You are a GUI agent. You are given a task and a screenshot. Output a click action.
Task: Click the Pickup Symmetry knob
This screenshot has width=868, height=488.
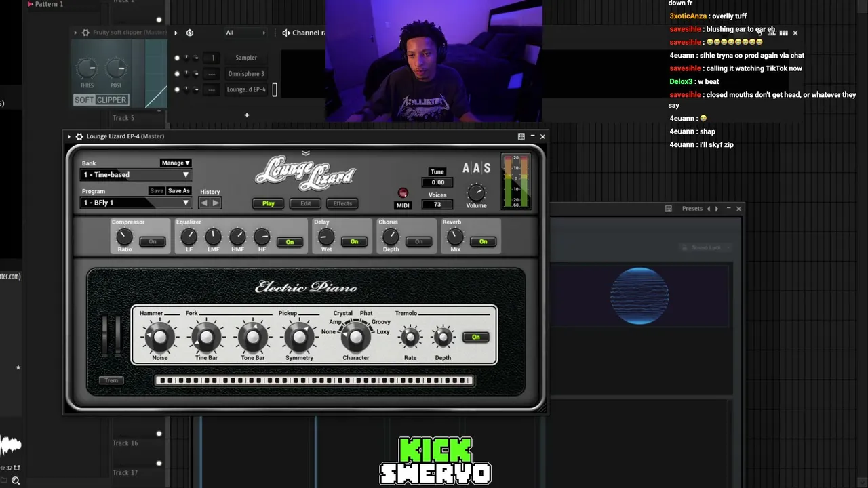click(x=299, y=336)
